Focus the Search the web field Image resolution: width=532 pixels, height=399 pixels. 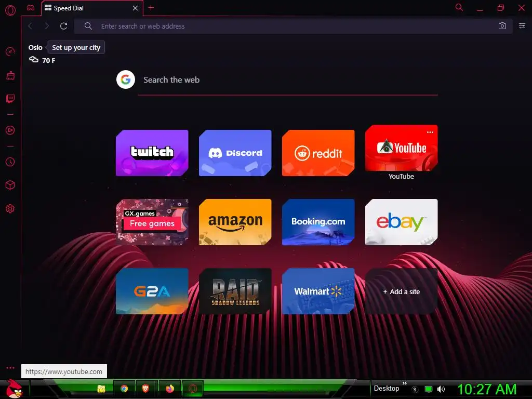click(288, 80)
